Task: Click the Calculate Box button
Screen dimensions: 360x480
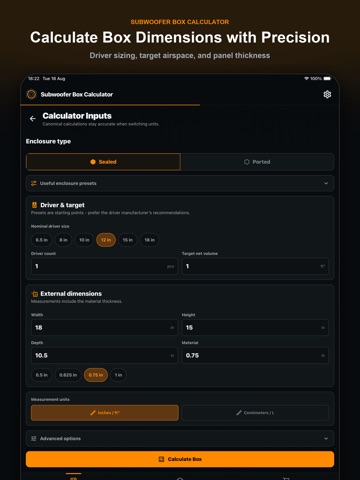Action: [180, 459]
